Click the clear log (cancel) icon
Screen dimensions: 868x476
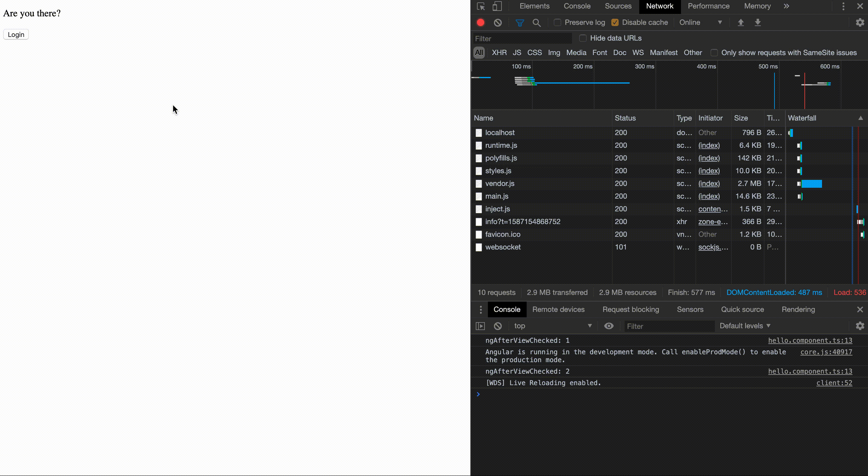point(498,22)
